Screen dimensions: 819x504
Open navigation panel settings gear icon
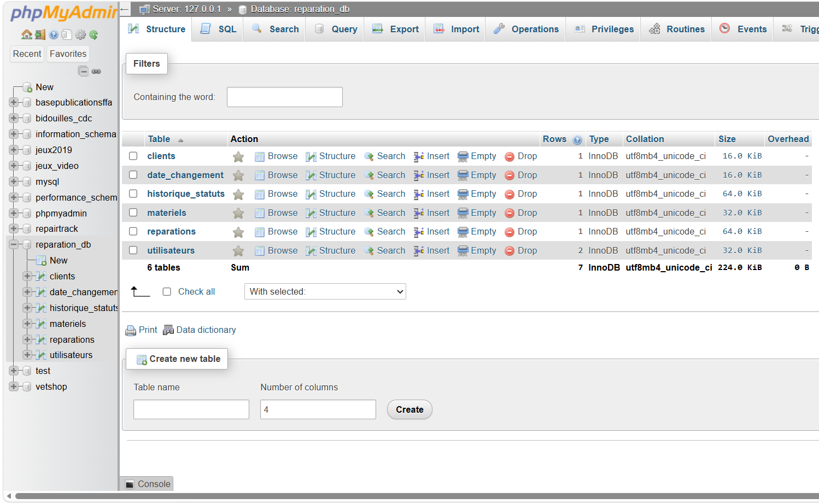click(x=80, y=34)
